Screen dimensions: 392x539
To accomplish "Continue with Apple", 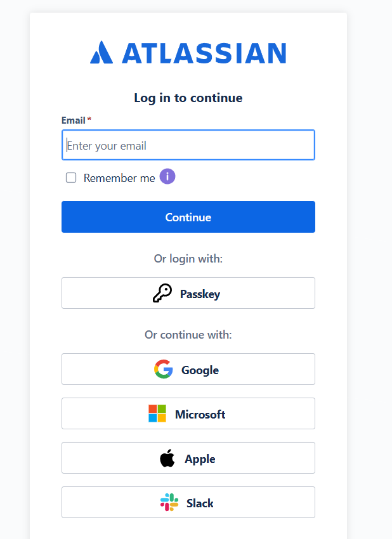I will (x=188, y=458).
